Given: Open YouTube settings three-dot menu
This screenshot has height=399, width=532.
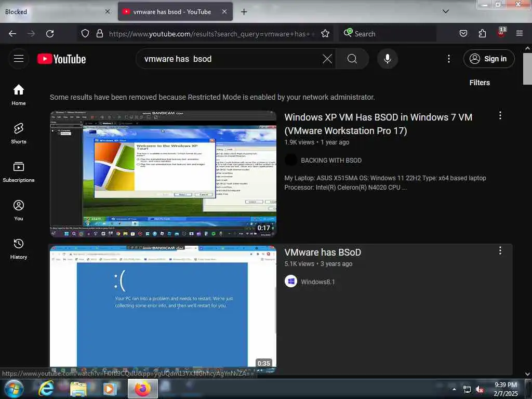Looking at the screenshot, I should coord(448,59).
